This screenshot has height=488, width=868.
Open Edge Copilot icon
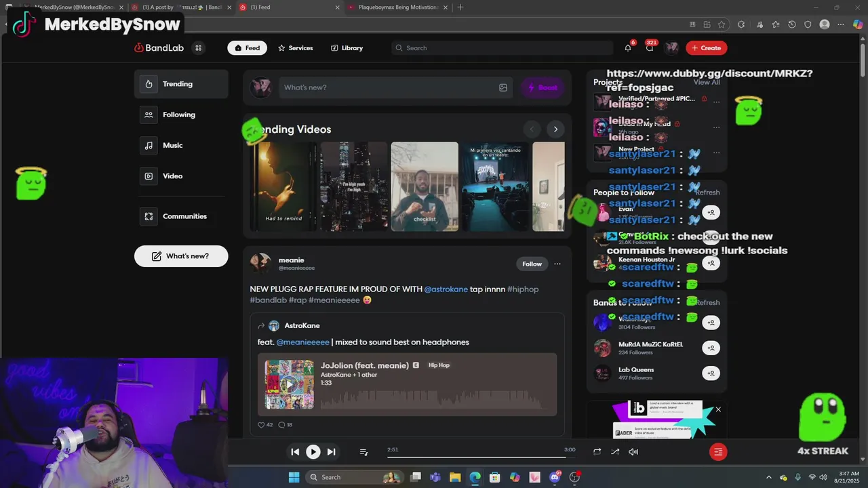coord(858,24)
